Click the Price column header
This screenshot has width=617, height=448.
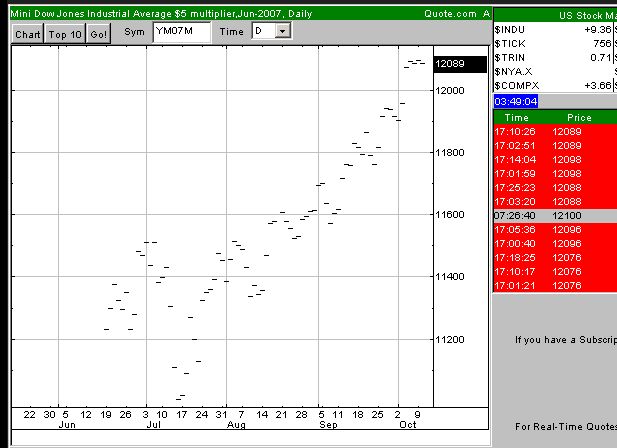coord(579,118)
